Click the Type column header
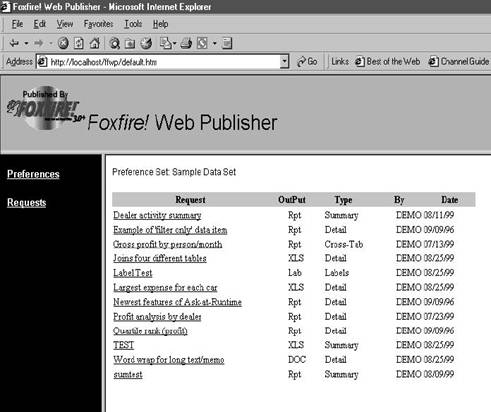The width and height of the screenshot is (491, 412). coord(343,200)
